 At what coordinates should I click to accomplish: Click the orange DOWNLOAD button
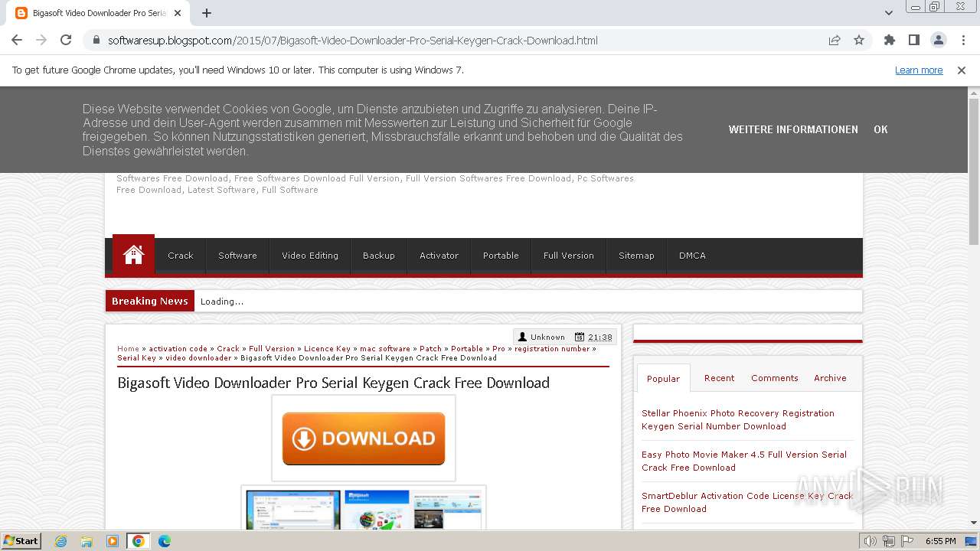point(364,439)
